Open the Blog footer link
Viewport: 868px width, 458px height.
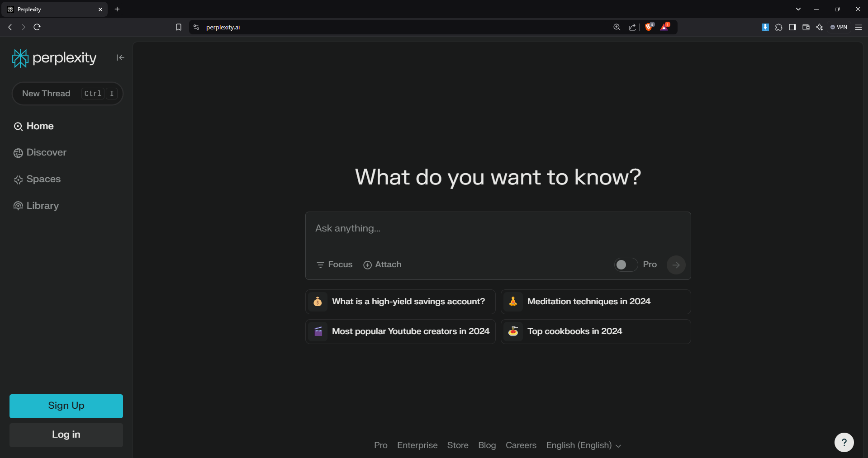pos(487,445)
